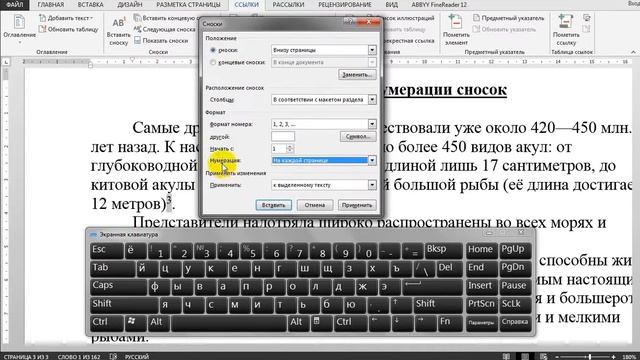The width and height of the screenshot is (640, 360).
Task: Click Вставить сноску icon
Action: pos(118,31)
